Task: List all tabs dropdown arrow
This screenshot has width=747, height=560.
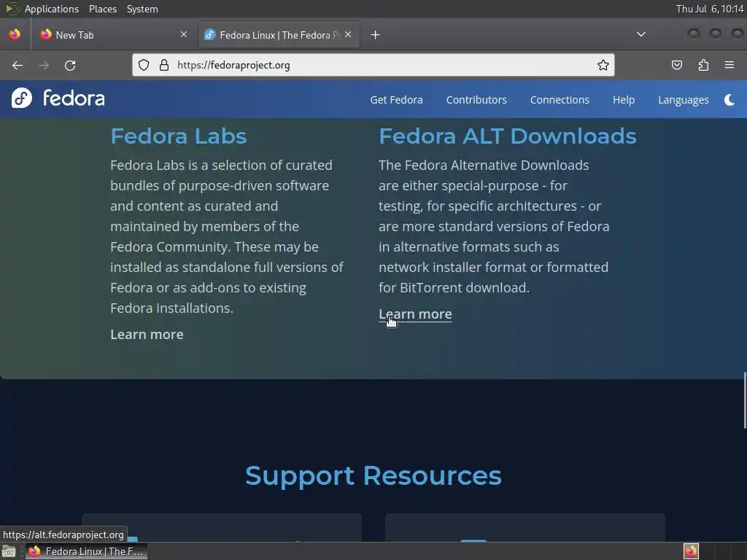Action: 641,34
